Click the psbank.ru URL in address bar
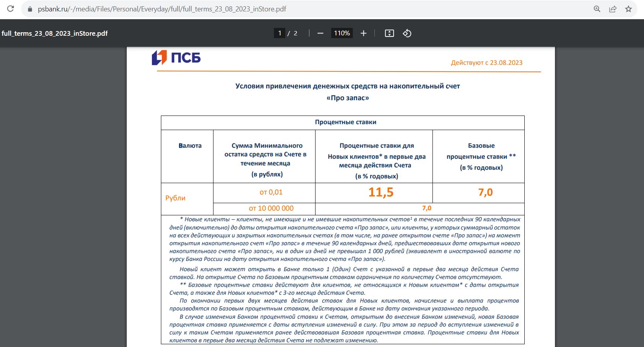The height and width of the screenshot is (347, 644). tap(162, 9)
